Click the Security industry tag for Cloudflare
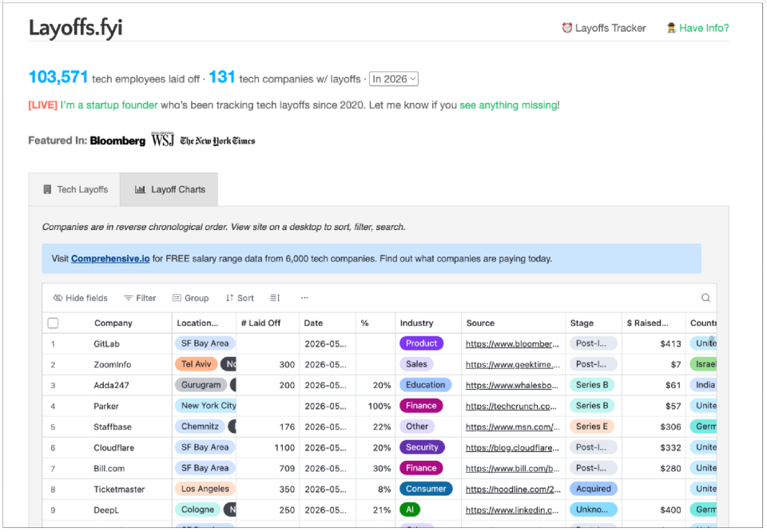This screenshot has width=767, height=532. coord(422,447)
